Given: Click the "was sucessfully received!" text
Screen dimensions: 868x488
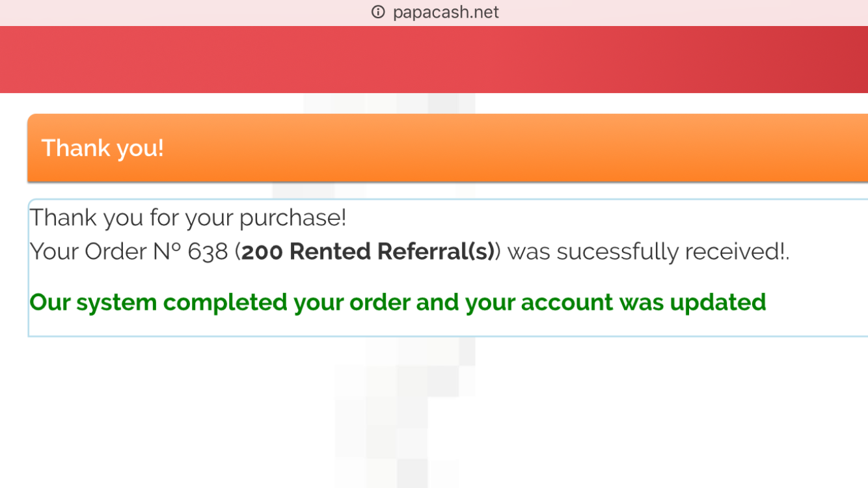Looking at the screenshot, I should click(x=647, y=252).
